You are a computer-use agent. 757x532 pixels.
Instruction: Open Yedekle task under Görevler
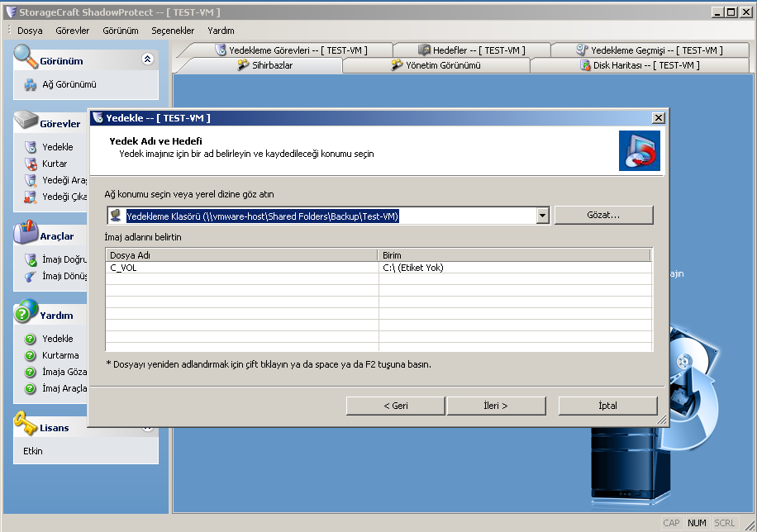(58, 147)
